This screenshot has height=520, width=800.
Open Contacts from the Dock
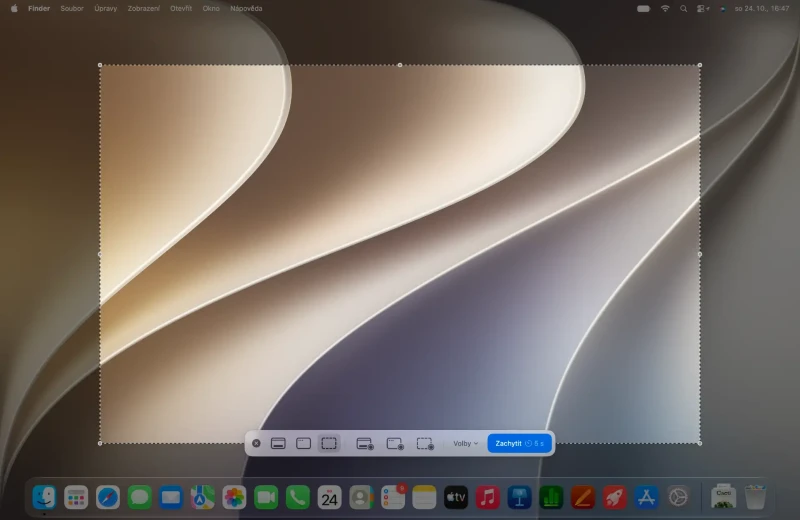click(361, 497)
